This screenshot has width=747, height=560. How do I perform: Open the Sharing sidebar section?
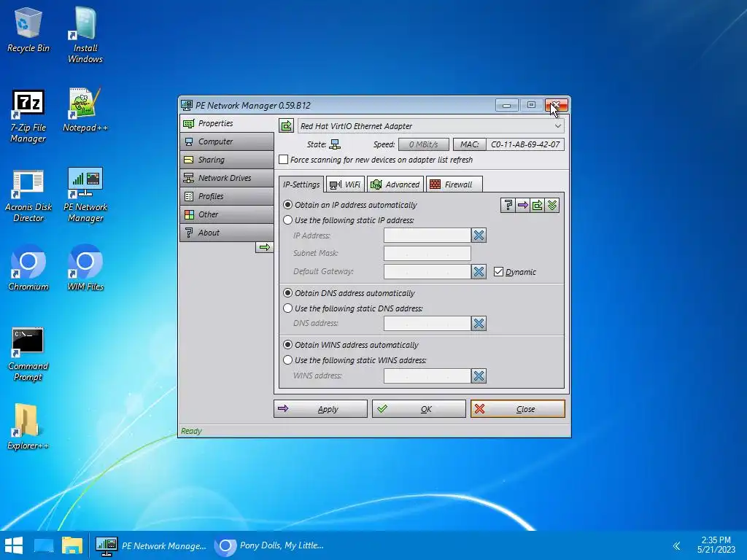pyautogui.click(x=228, y=160)
